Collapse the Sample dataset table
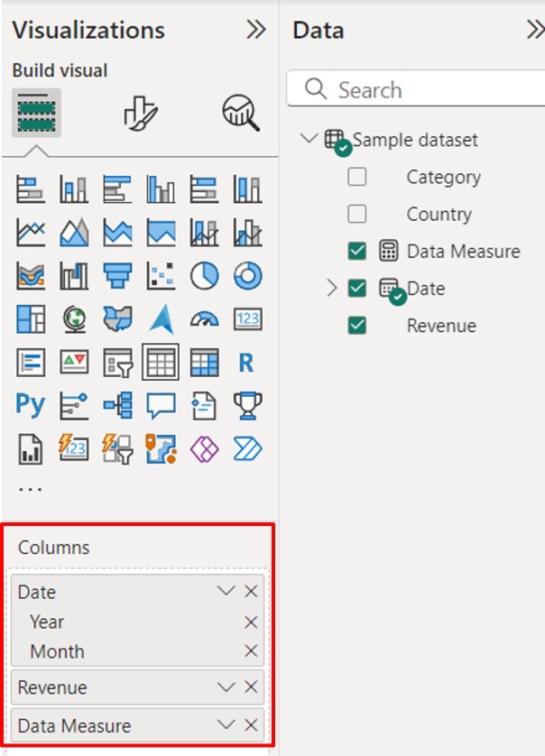The width and height of the screenshot is (545, 756). pos(309,139)
